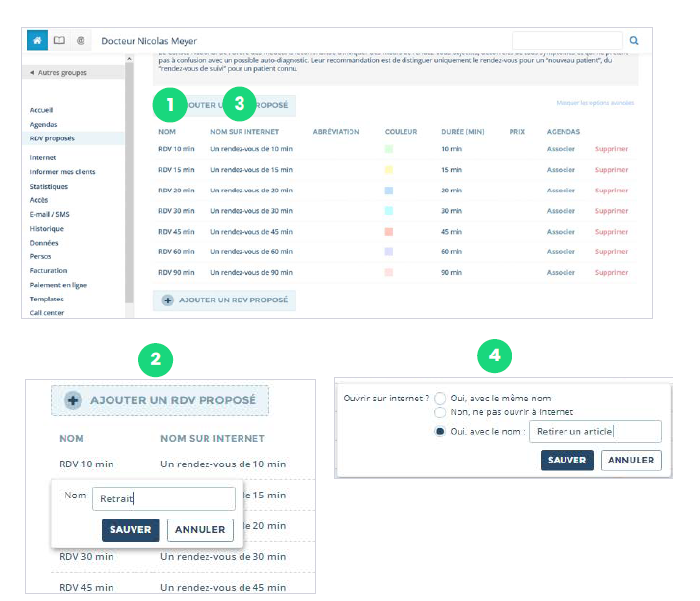Screen dimensions: 700x601
Task: Click the Nom input field containing Retrait
Action: click(x=163, y=499)
